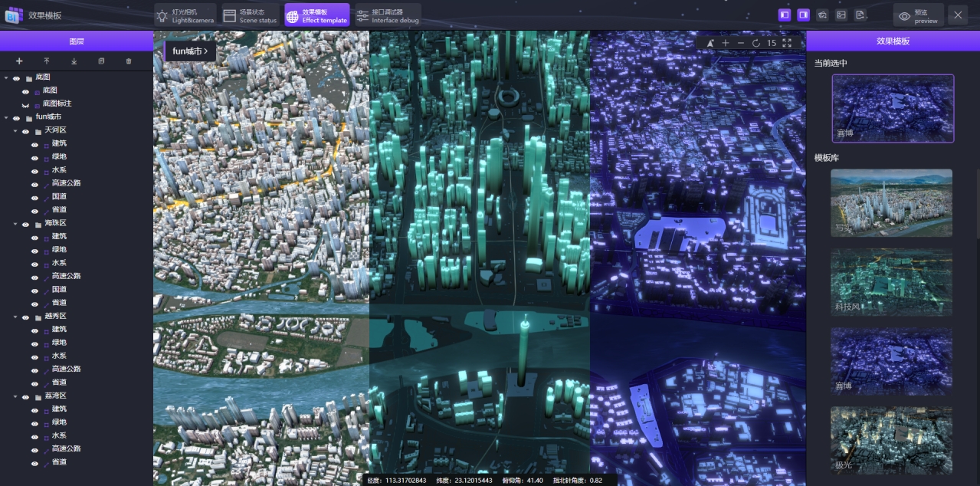980x486 pixels.
Task: Click the fullscreen expand icon on map
Action: pyautogui.click(x=787, y=43)
